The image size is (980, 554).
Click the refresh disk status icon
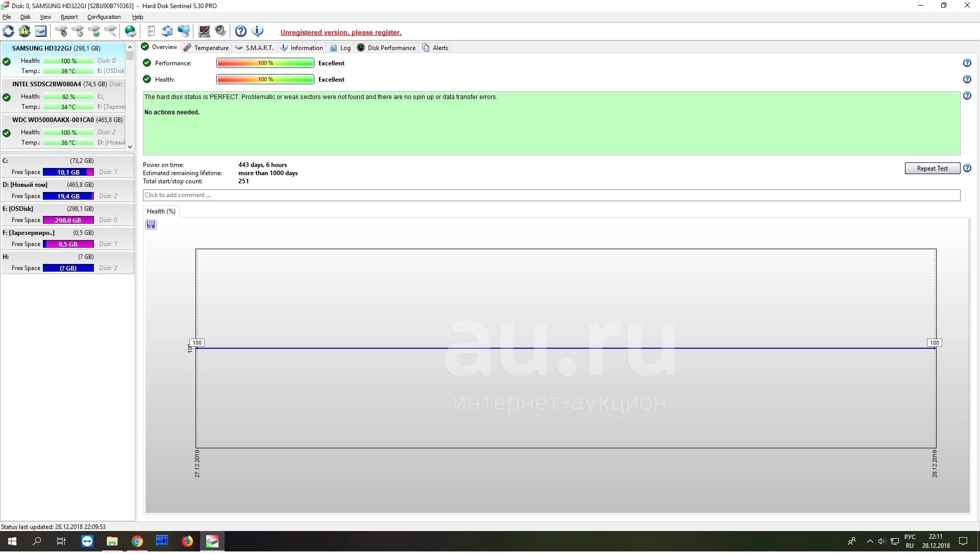coord(9,31)
